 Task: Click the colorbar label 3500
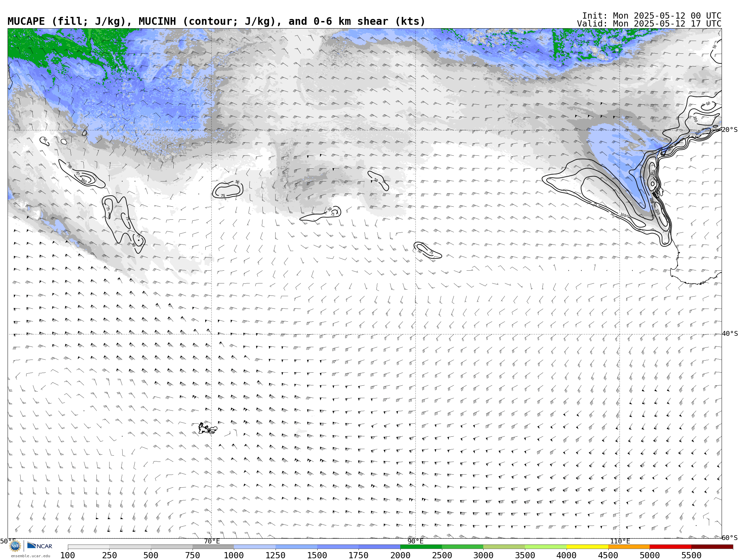click(525, 556)
